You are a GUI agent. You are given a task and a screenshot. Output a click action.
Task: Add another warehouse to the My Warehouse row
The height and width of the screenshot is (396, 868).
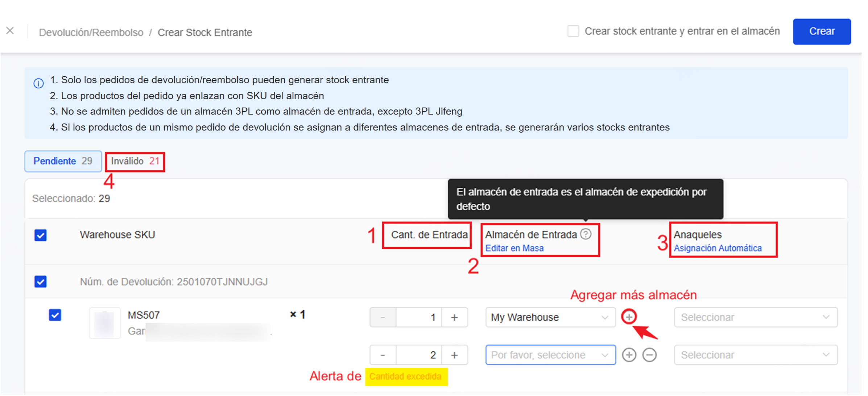[629, 317]
